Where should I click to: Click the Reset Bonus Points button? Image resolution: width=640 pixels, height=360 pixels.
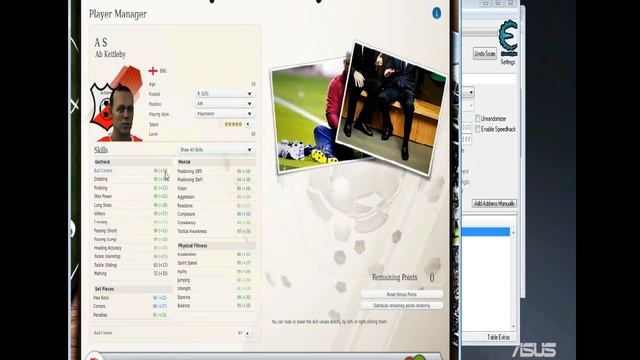[x=402, y=294]
